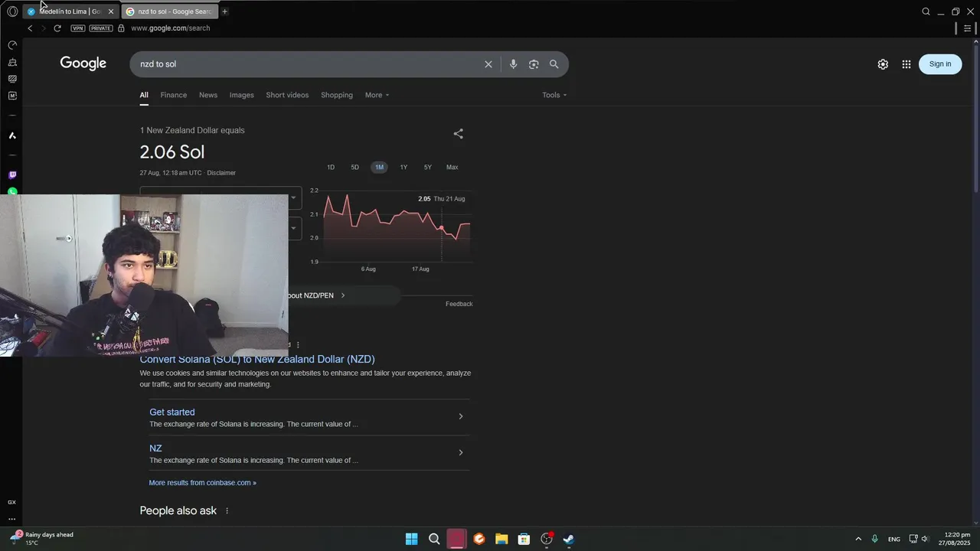980x551 pixels.
Task: Open Convert Solana to NZD link
Action: coord(257,359)
